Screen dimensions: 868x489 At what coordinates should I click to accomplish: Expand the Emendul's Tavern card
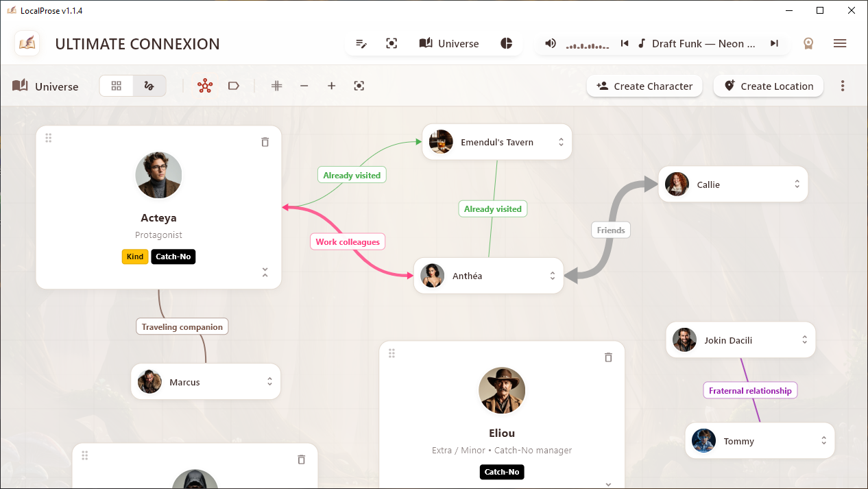pyautogui.click(x=561, y=142)
